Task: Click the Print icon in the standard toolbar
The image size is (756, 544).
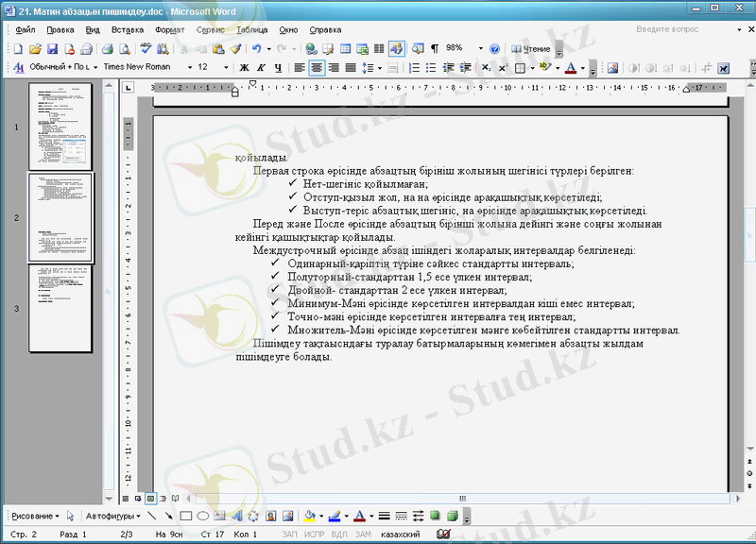Action: (x=108, y=48)
